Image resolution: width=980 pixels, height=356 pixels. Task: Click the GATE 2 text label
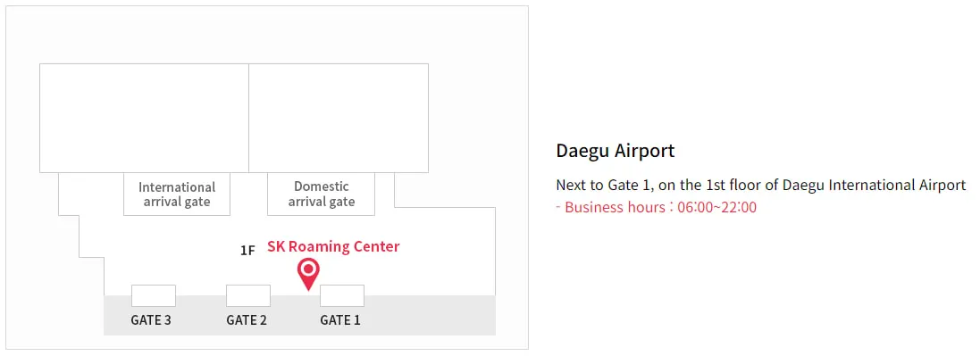[x=247, y=320]
